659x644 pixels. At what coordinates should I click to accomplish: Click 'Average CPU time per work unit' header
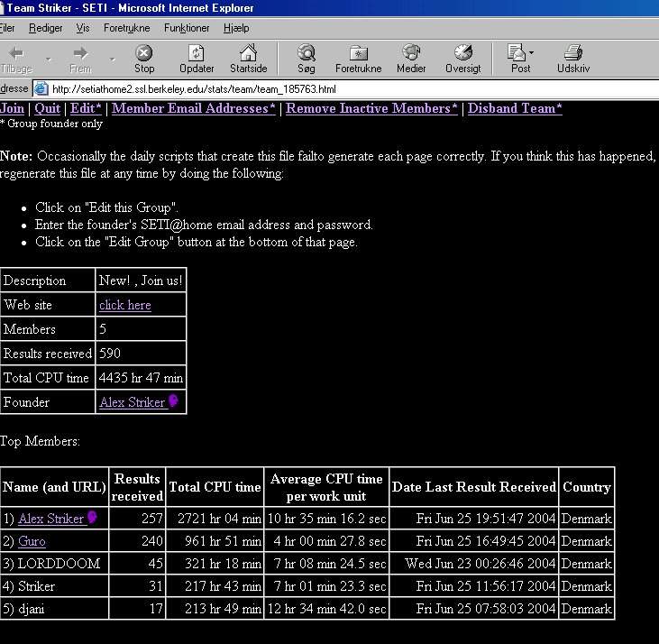(x=326, y=487)
